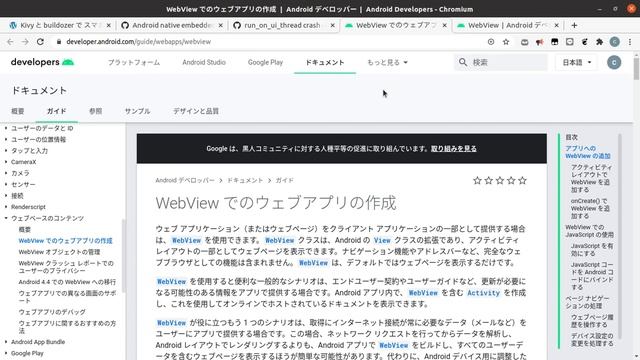Select the 概要 documentation tab

pos(18,111)
